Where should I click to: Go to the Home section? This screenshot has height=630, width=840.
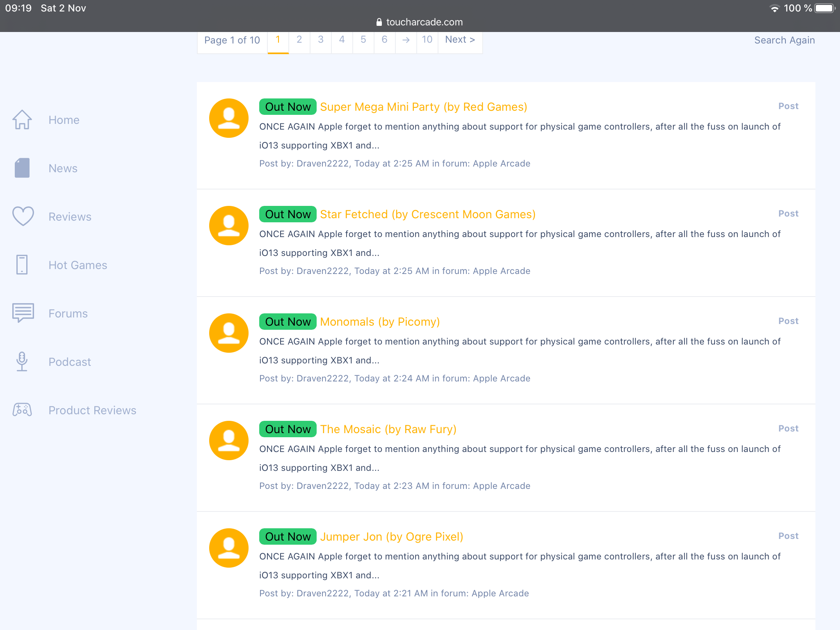(x=64, y=120)
